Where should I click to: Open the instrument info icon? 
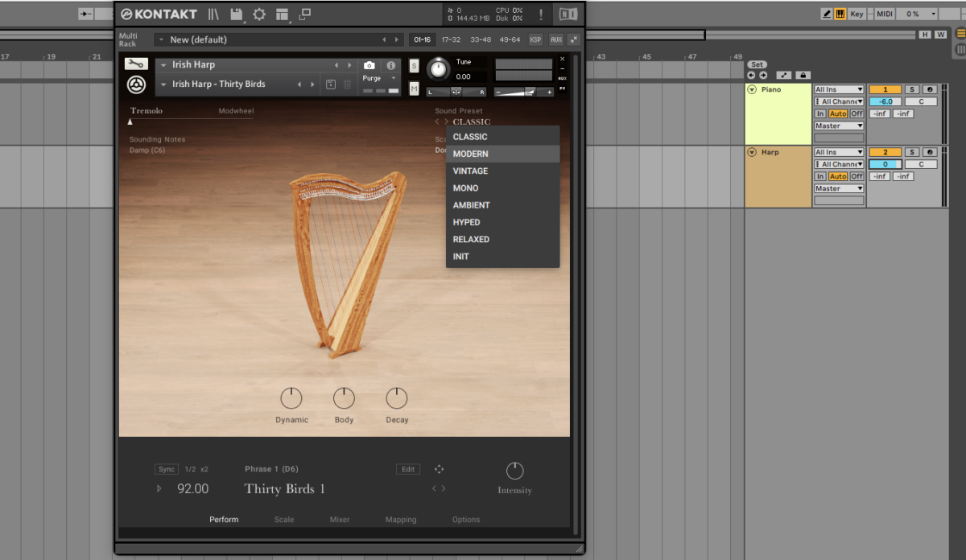[x=391, y=65]
